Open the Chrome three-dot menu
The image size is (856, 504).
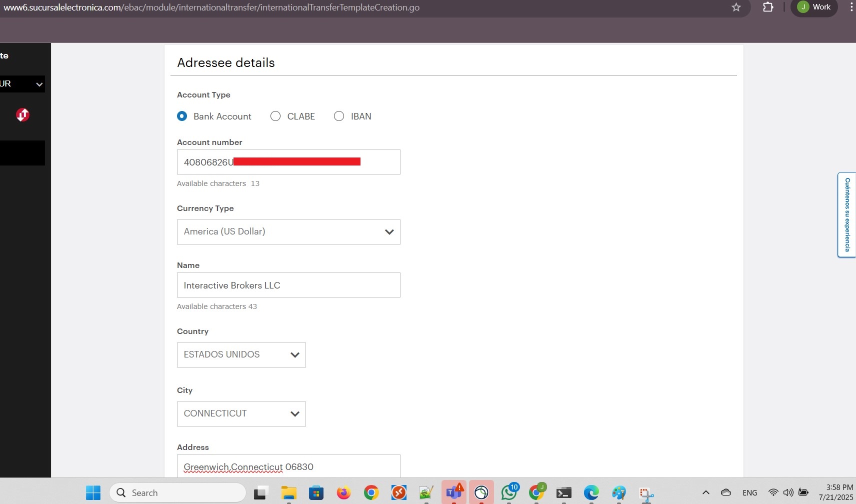click(x=851, y=7)
